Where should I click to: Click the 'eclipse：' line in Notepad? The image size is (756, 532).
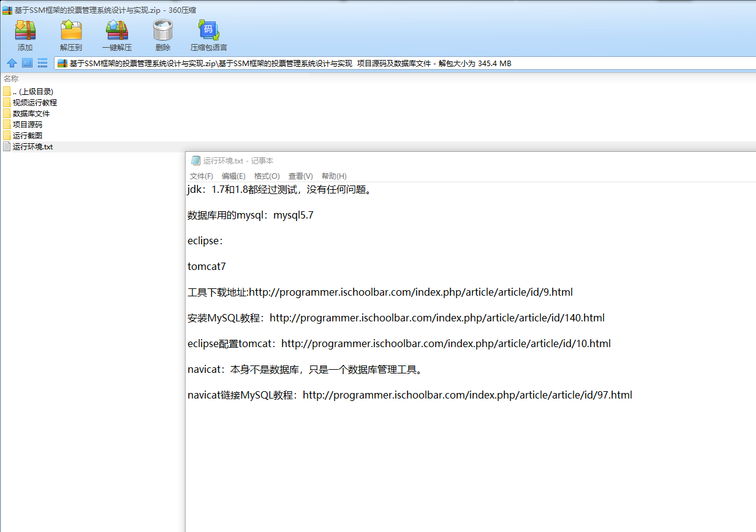206,241
